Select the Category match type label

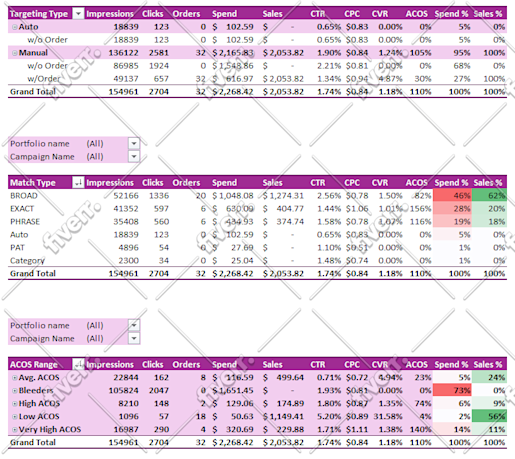coord(27,261)
